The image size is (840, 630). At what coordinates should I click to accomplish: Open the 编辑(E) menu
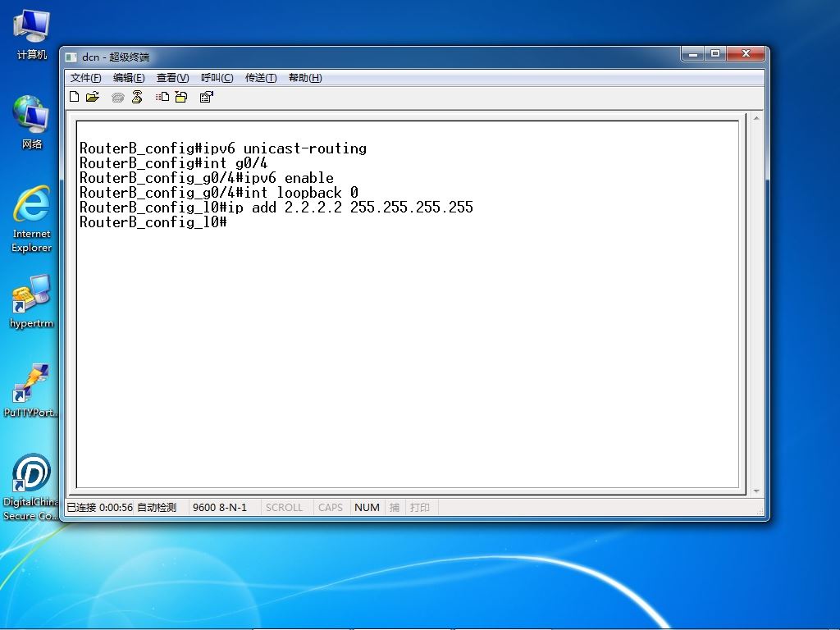click(129, 78)
